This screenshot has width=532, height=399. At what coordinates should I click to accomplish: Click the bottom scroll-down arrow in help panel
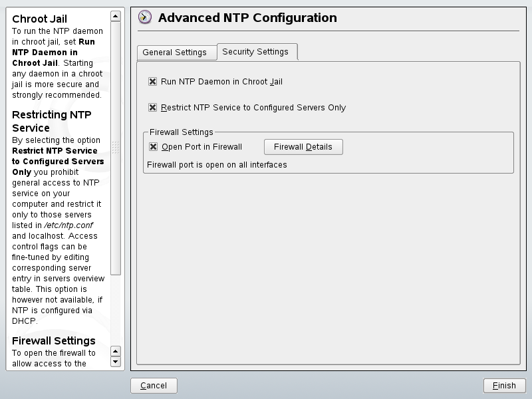coord(116,362)
